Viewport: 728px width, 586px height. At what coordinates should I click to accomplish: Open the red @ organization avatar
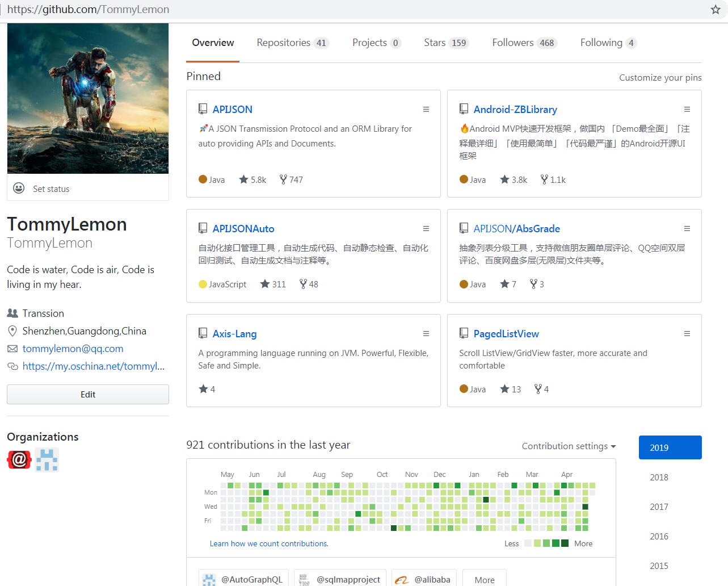click(x=19, y=459)
